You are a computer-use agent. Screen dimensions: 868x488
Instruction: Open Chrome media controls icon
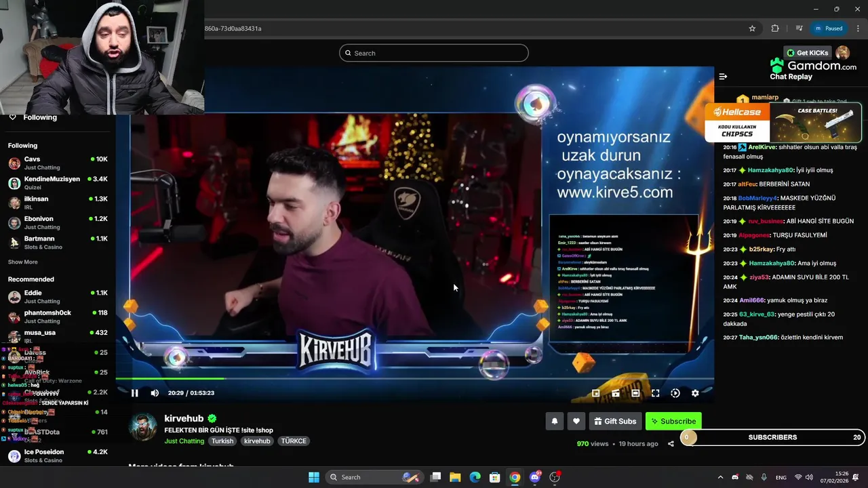tap(800, 28)
